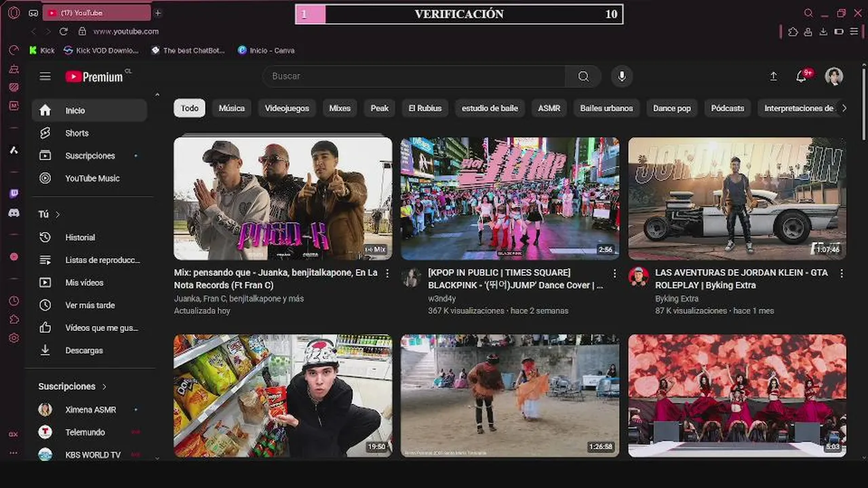Open the Opera GX main menu logo
The height and width of the screenshot is (488, 868).
coord(14,13)
